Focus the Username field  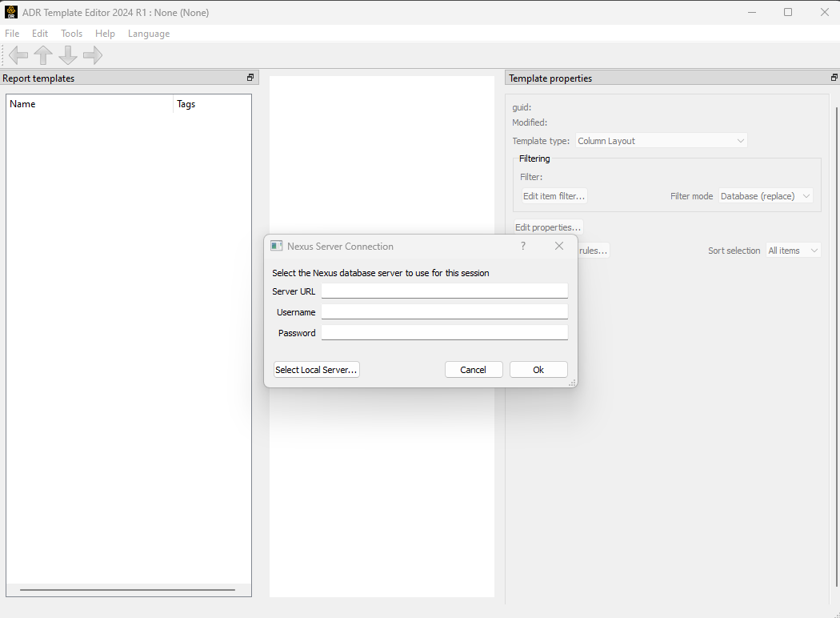pos(445,312)
